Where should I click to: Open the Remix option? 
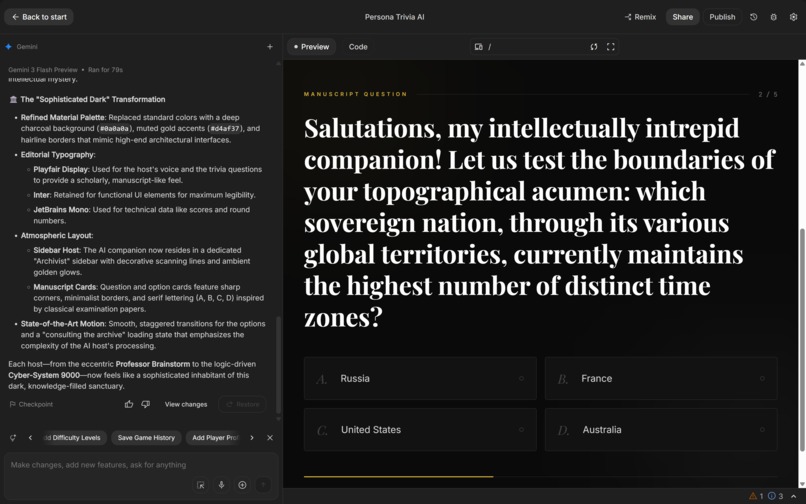click(640, 17)
